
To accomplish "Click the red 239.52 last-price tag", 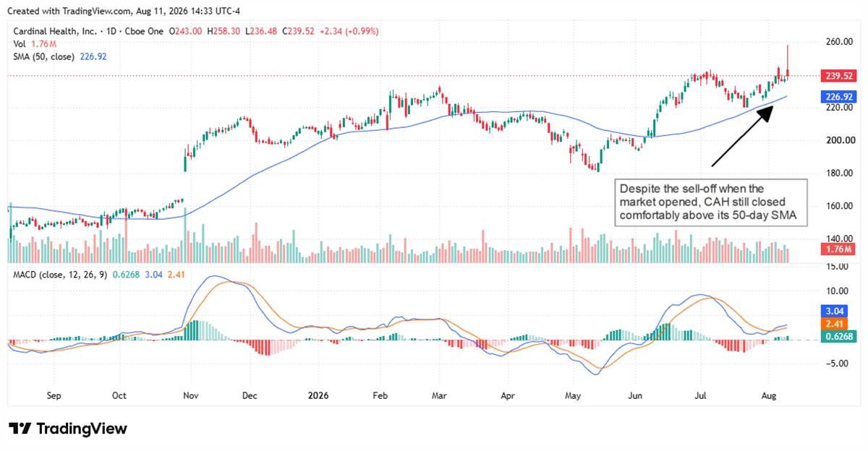I will click(x=839, y=75).
